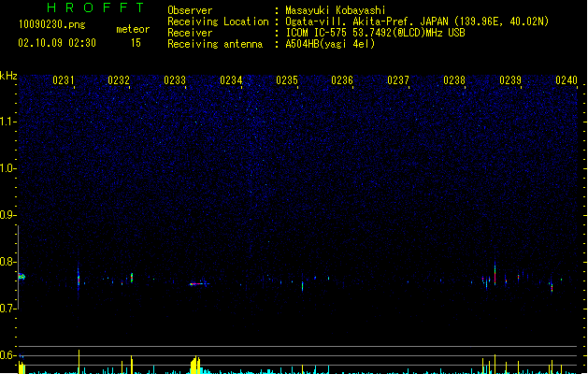
Task: Click the Receiver label
Action: click(x=190, y=33)
